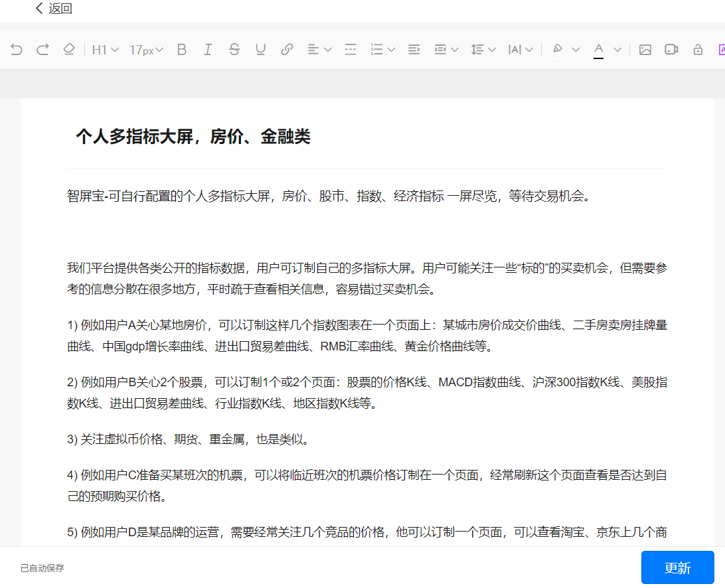
Task: Insert a video
Action: (x=671, y=50)
